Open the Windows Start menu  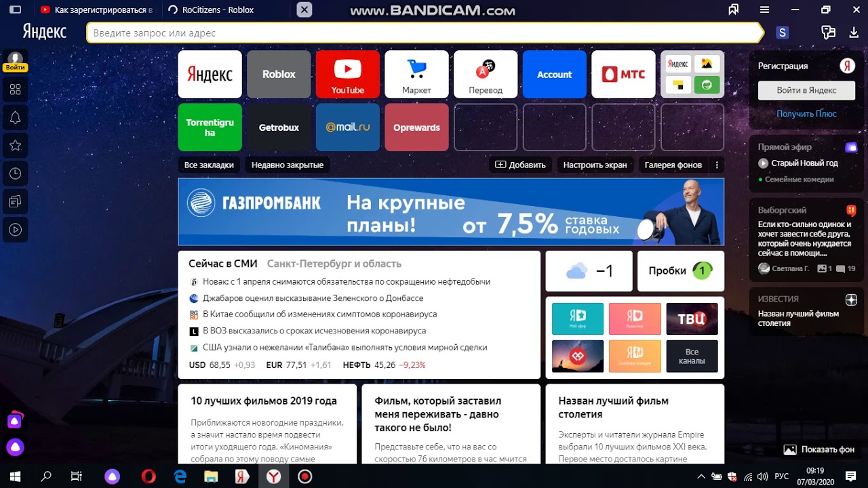(15, 476)
